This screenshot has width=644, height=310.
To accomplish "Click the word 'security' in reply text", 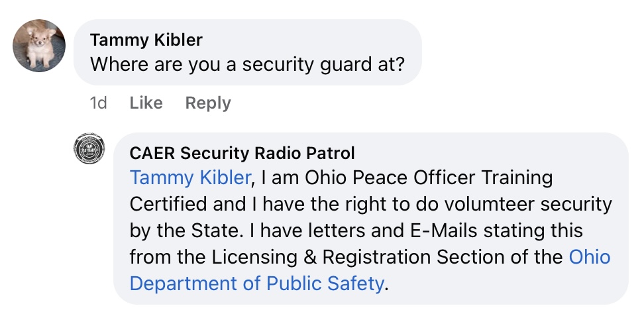I will tap(576, 205).
